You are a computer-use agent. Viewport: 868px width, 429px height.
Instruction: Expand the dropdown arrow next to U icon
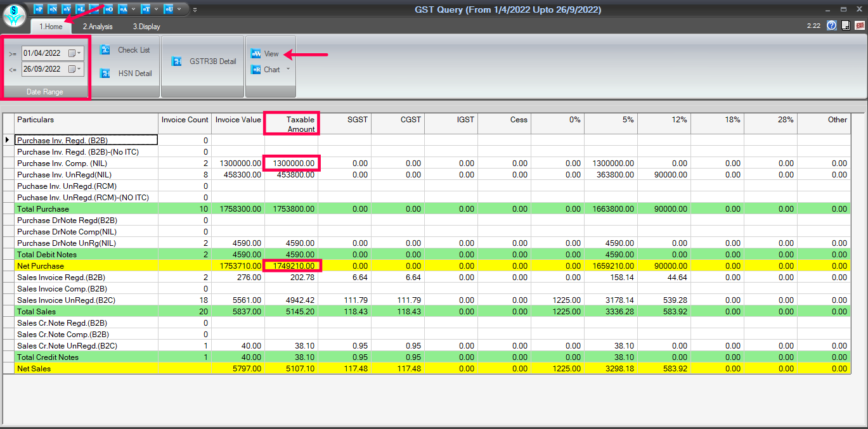point(179,10)
